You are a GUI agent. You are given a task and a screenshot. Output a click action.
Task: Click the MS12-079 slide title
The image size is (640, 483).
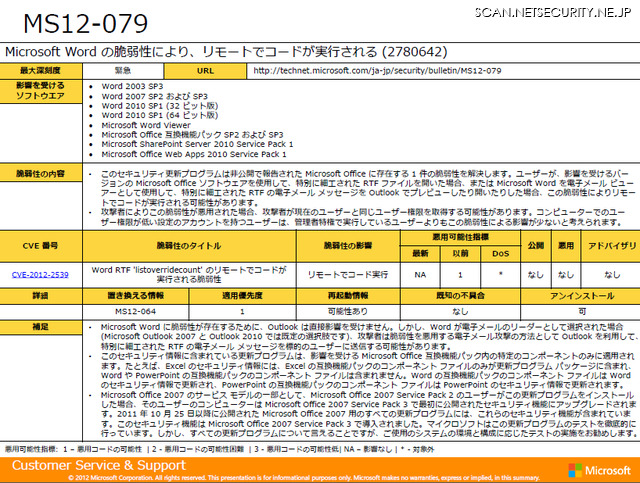pos(86,23)
